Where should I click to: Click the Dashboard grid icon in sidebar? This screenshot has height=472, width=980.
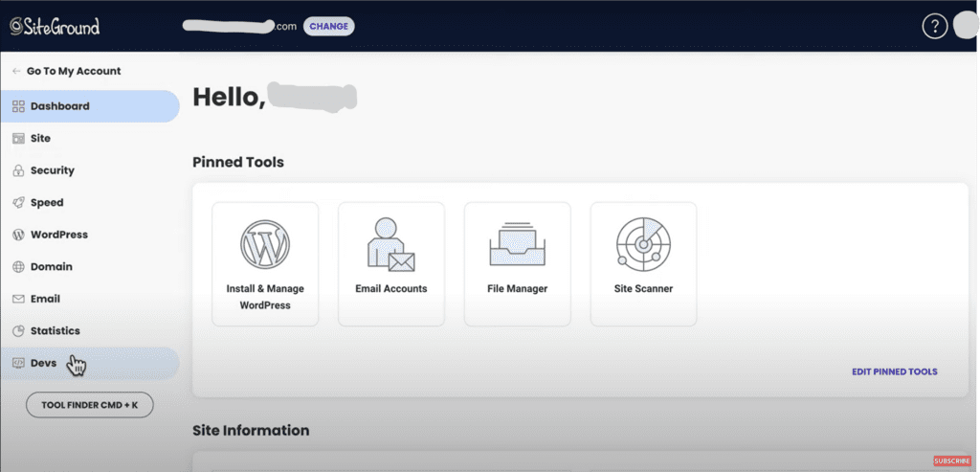[18, 106]
